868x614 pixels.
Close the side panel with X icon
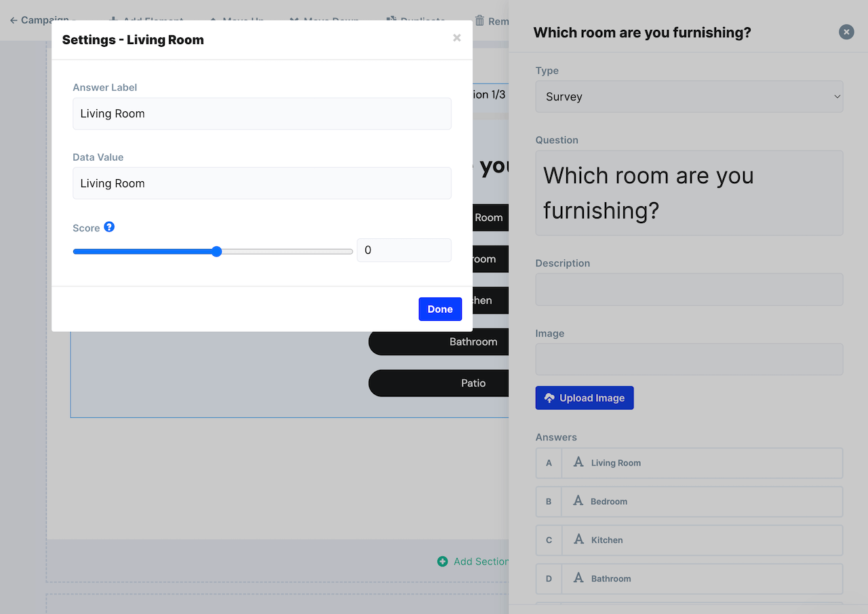846,32
